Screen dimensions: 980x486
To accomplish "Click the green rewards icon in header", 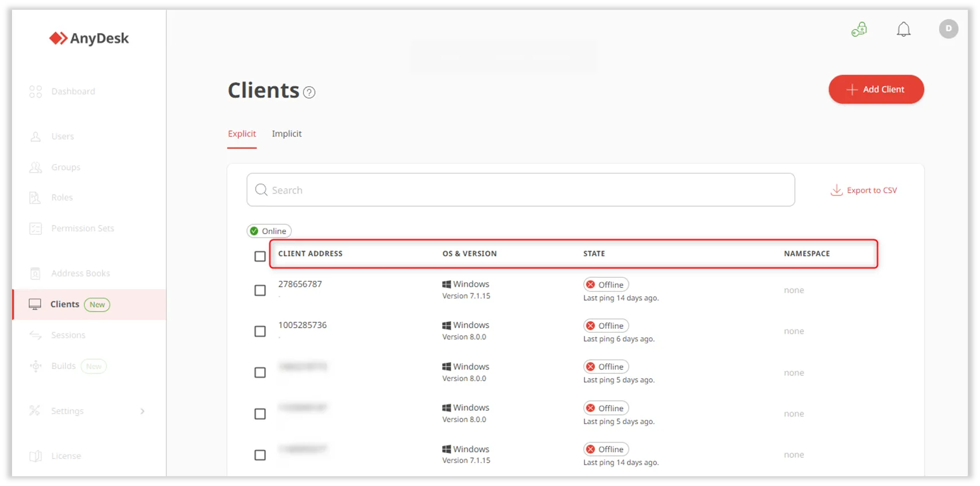I will click(859, 29).
